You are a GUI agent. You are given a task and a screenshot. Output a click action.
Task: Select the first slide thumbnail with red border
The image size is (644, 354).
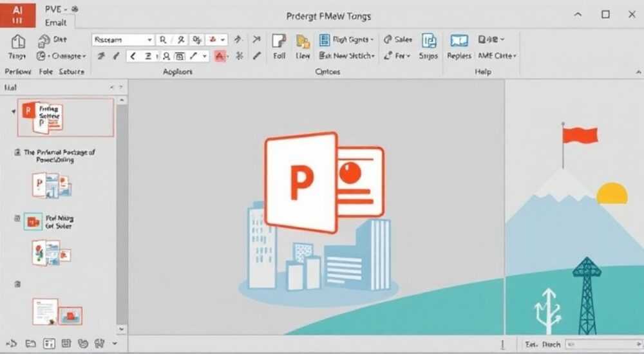65,117
